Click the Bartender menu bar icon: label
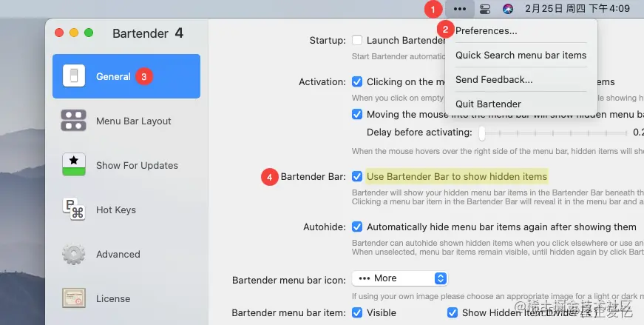 [289, 280]
